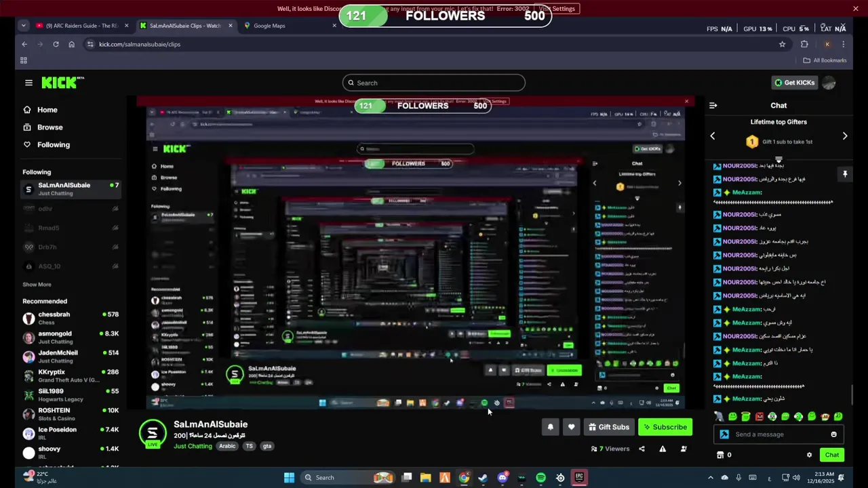Collapse the chat panel using the top-left chat icon
868x488 pixels.
point(713,105)
